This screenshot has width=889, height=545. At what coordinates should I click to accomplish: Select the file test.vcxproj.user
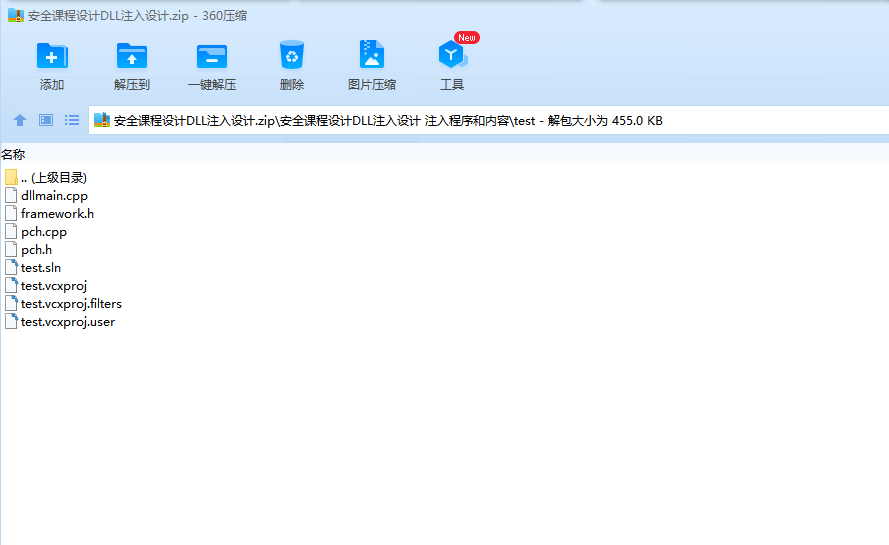coord(60,322)
